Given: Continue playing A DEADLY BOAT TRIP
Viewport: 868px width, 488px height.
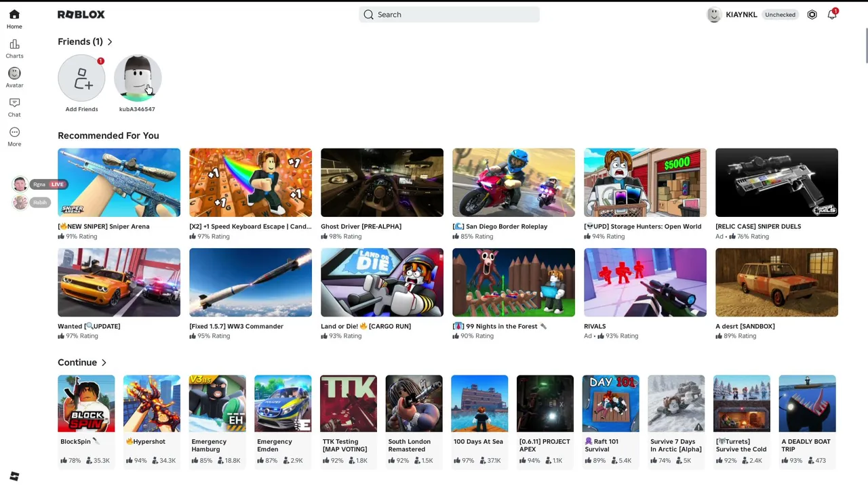Looking at the screenshot, I should [807, 403].
